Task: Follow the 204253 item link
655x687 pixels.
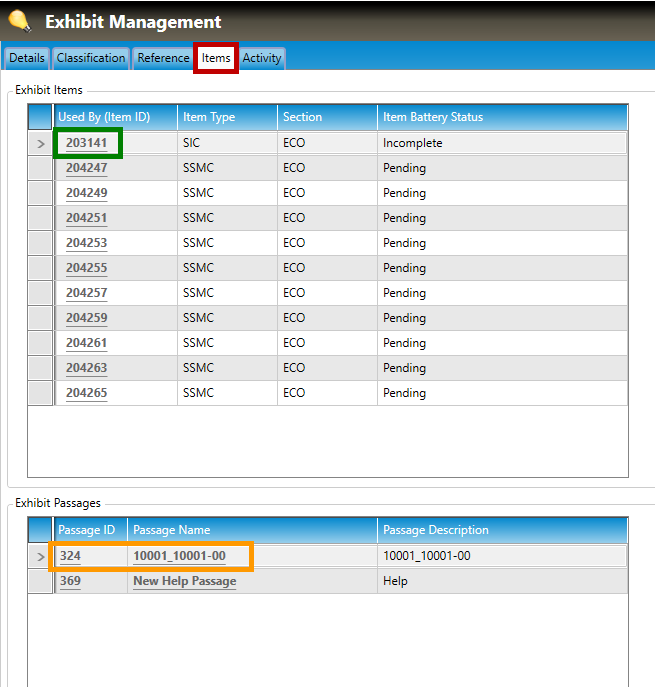Action: (x=86, y=243)
